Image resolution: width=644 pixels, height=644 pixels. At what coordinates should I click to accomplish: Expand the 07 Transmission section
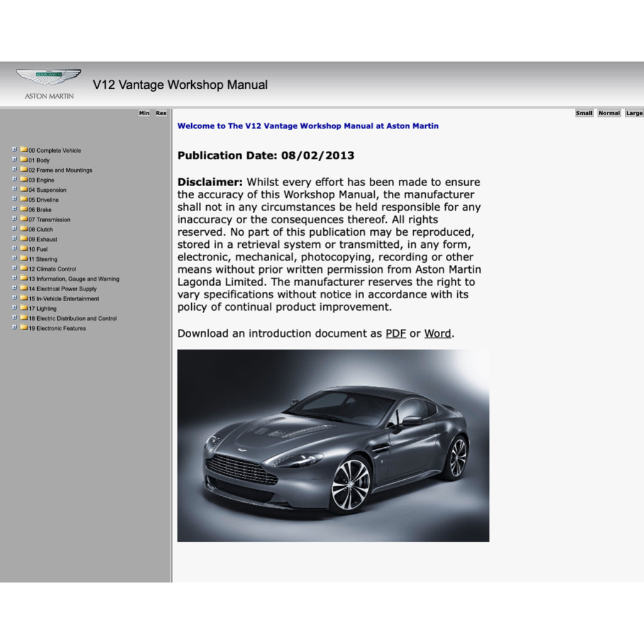[15, 219]
